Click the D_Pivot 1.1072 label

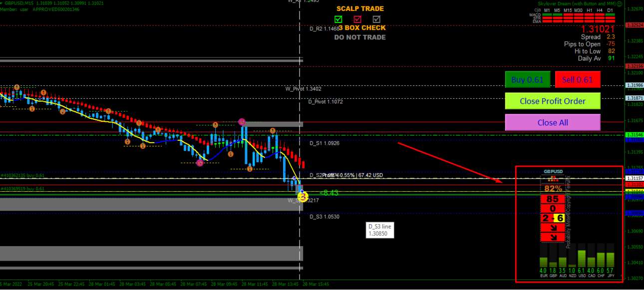point(325,102)
